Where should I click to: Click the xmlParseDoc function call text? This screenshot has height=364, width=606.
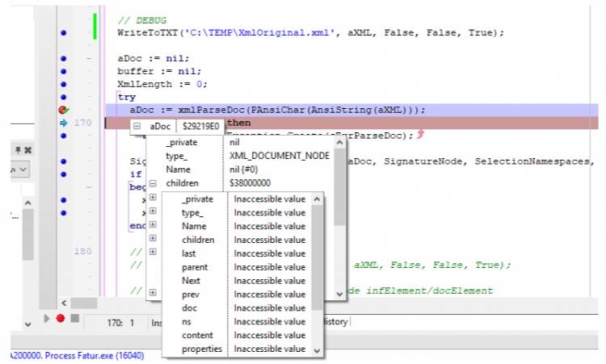(x=213, y=110)
